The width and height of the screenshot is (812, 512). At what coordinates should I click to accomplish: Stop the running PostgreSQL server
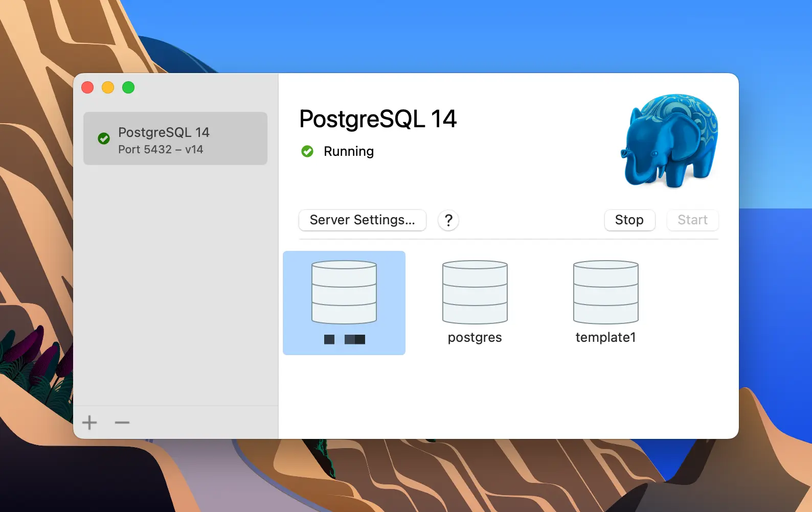[629, 220]
